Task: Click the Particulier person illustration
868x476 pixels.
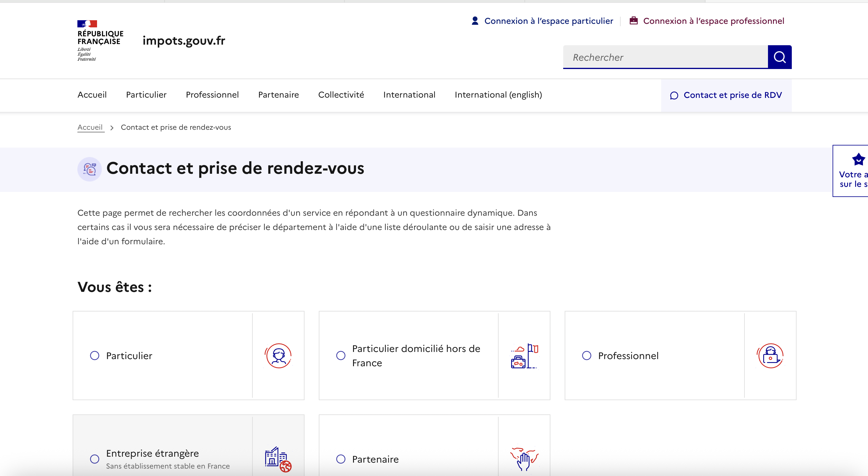Action: pos(278,356)
